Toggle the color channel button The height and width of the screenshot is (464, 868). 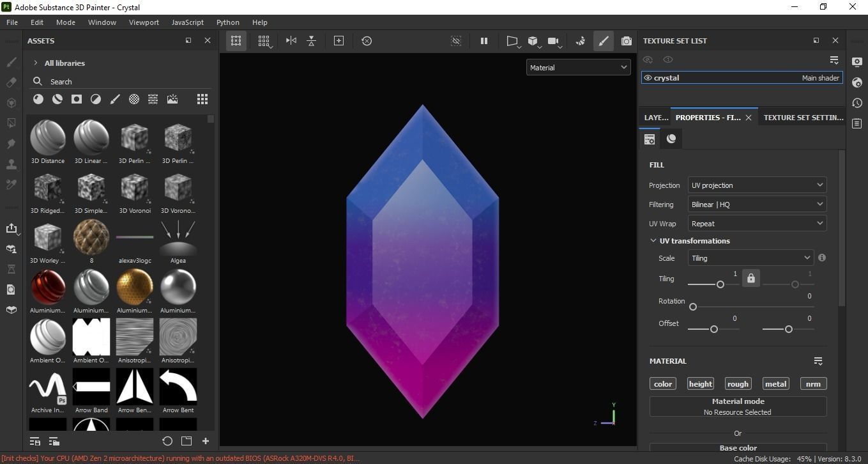[x=663, y=384]
